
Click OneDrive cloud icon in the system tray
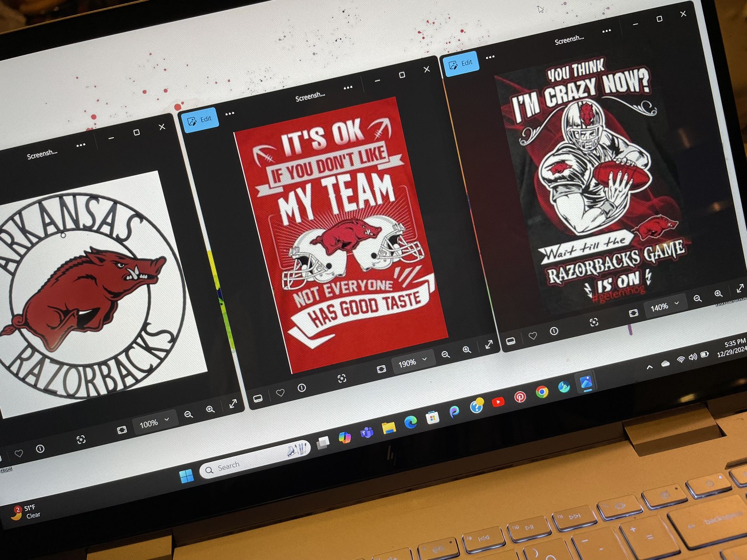pos(665,364)
